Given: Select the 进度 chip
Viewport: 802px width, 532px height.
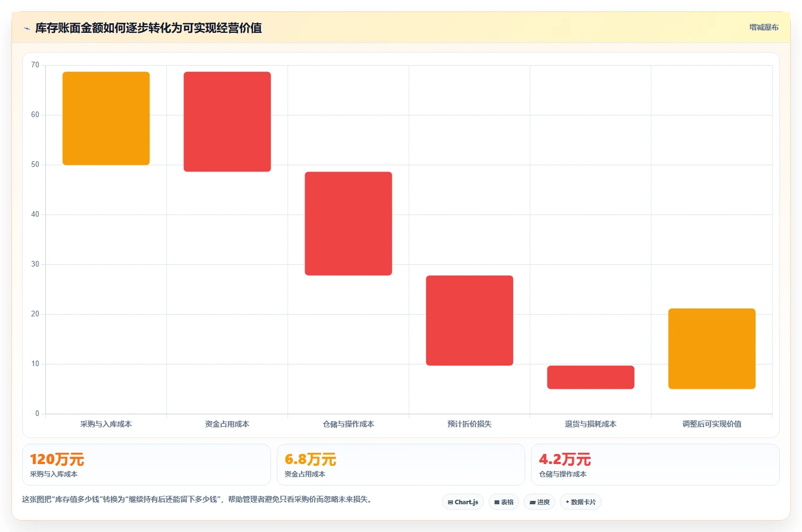Looking at the screenshot, I should [x=539, y=502].
